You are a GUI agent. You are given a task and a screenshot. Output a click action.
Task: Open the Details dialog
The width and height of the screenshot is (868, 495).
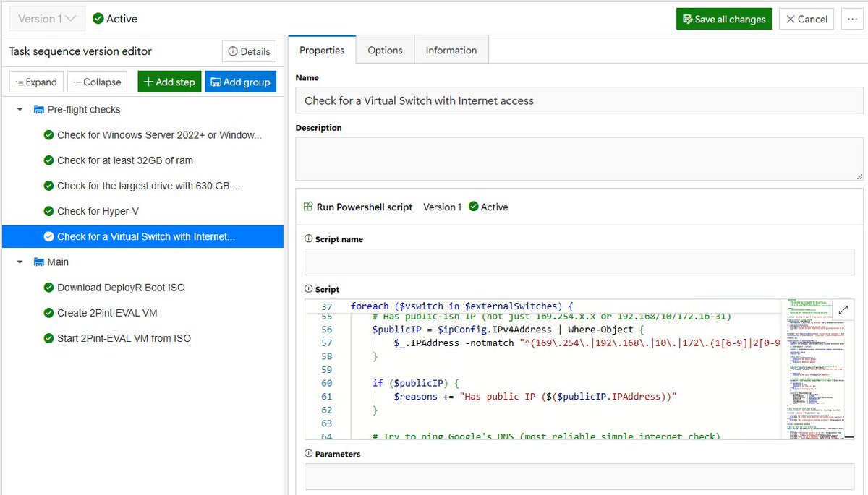(249, 51)
